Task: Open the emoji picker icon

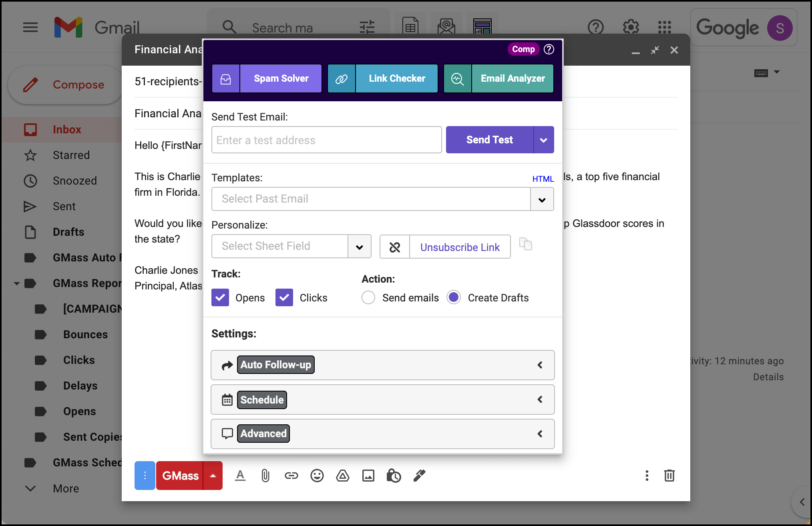Action: pyautogui.click(x=317, y=476)
